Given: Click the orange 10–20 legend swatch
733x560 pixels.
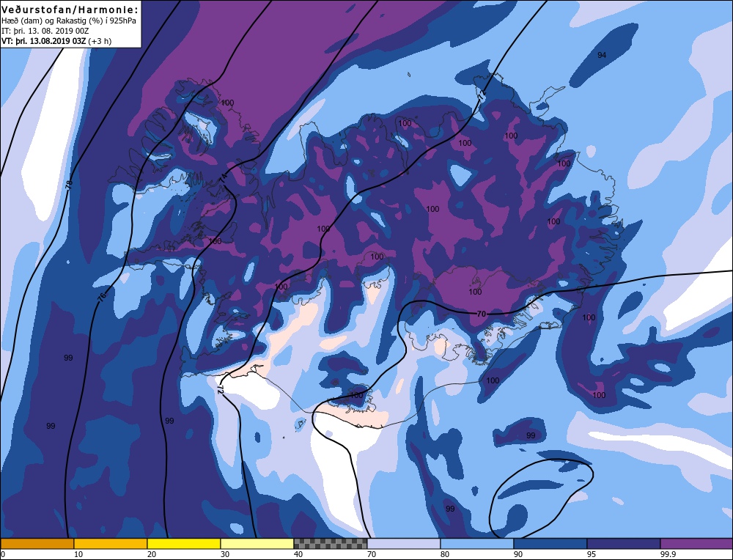Looking at the screenshot, I should pyautogui.click(x=111, y=544).
